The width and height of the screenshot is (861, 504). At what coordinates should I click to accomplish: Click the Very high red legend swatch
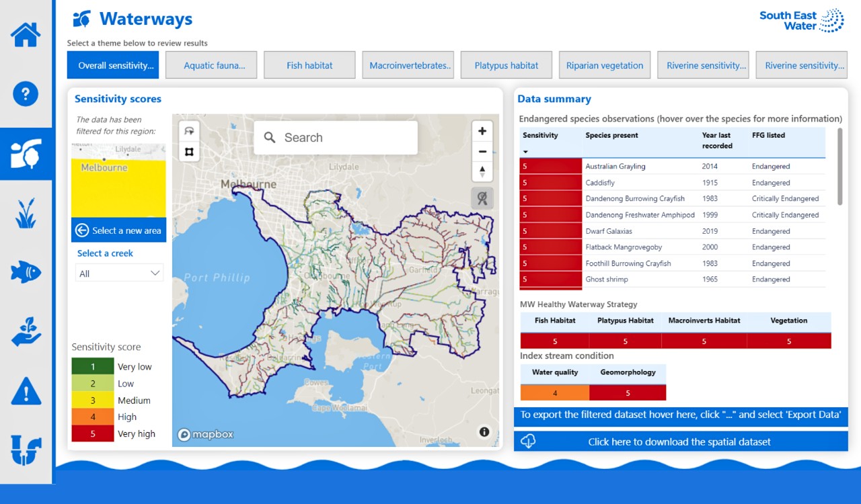[x=93, y=434]
